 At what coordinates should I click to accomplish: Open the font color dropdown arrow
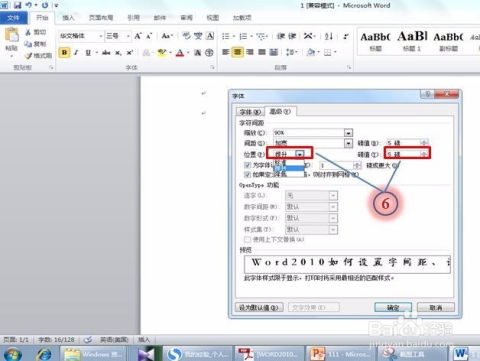point(188,53)
